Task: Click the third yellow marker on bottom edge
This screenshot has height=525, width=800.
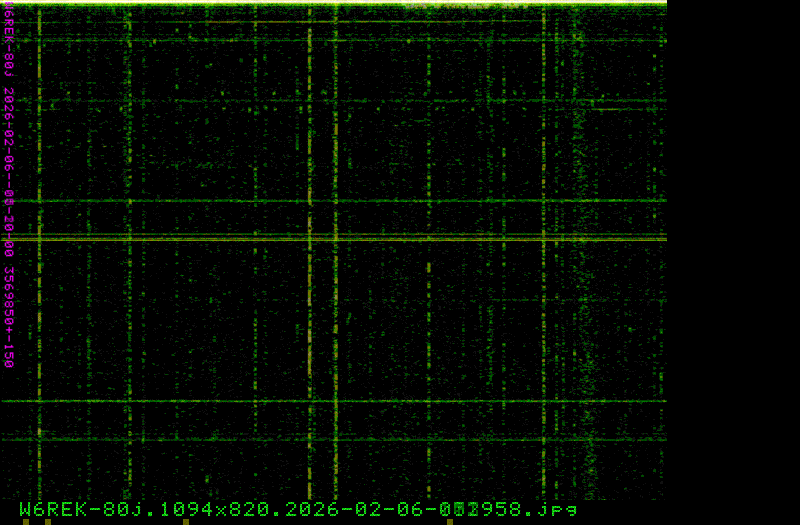Action: click(186, 521)
